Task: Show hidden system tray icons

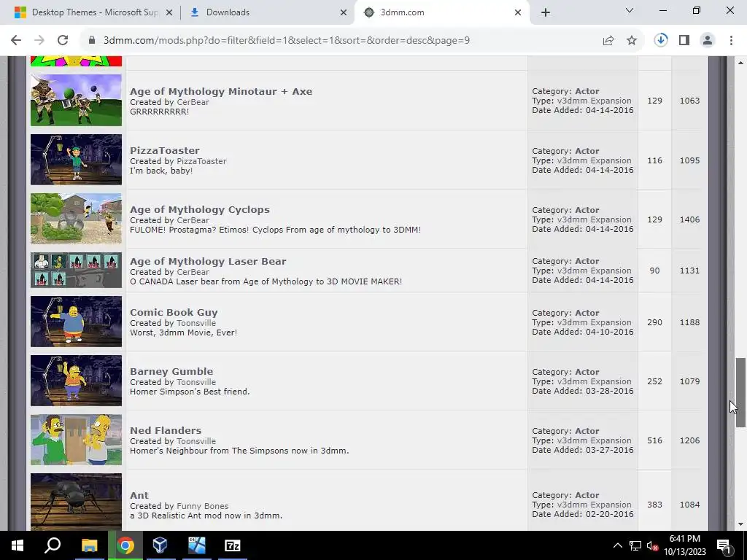Action: click(x=617, y=545)
